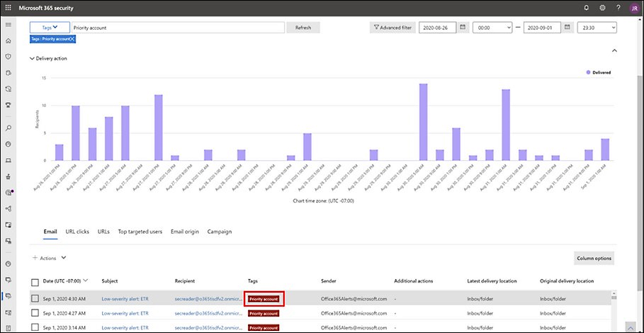Switch to the Campaign tab
Screen dimensions: 644x333
pos(220,232)
